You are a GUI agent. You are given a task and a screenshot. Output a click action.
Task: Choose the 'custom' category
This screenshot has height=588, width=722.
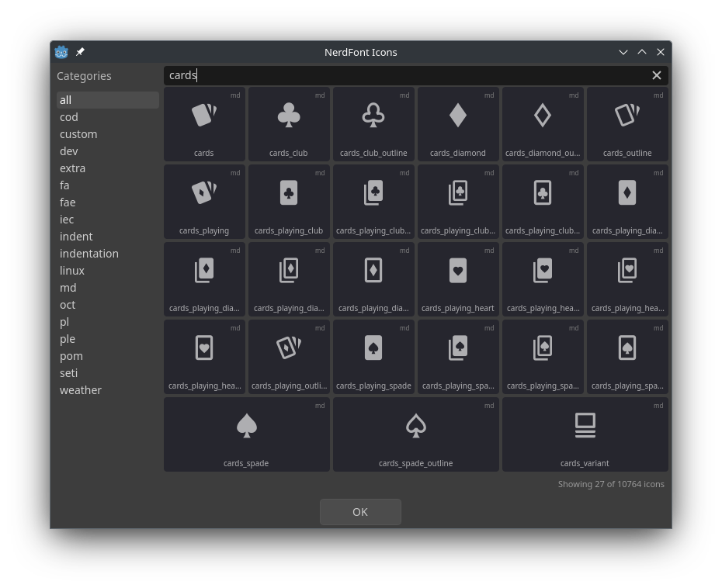coord(108,134)
